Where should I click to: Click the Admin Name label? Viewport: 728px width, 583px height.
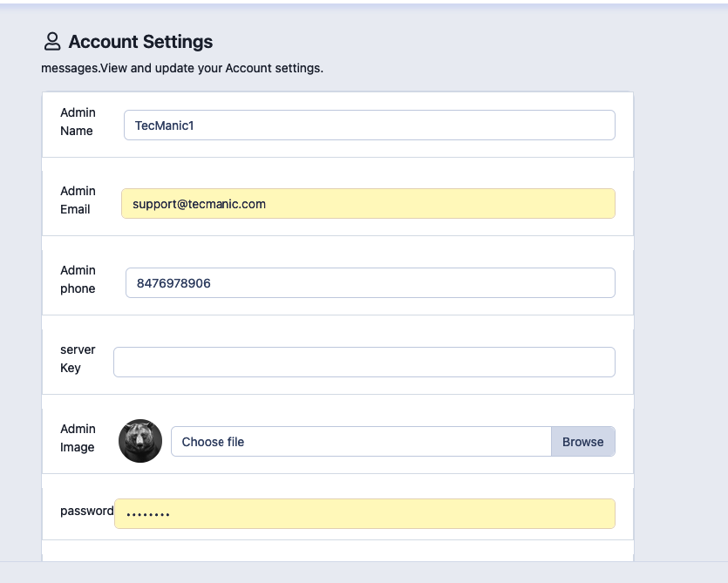[x=78, y=122]
